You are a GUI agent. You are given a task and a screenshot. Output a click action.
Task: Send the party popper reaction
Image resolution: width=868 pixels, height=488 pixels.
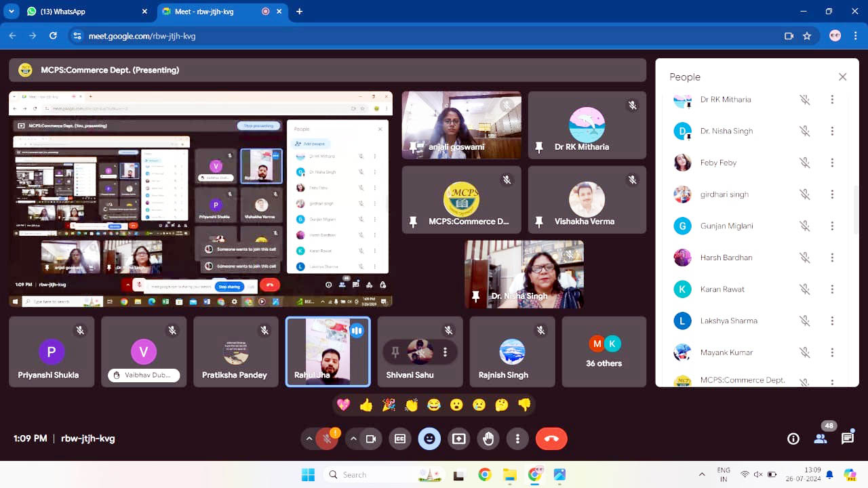[389, 405]
